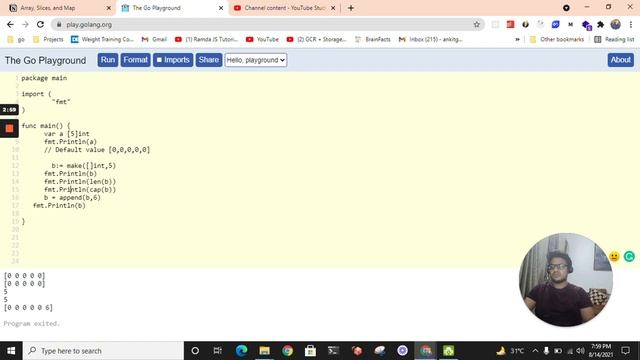This screenshot has height=360, width=640.
Task: Click the recording timer 2:59
Action: [x=9, y=109]
